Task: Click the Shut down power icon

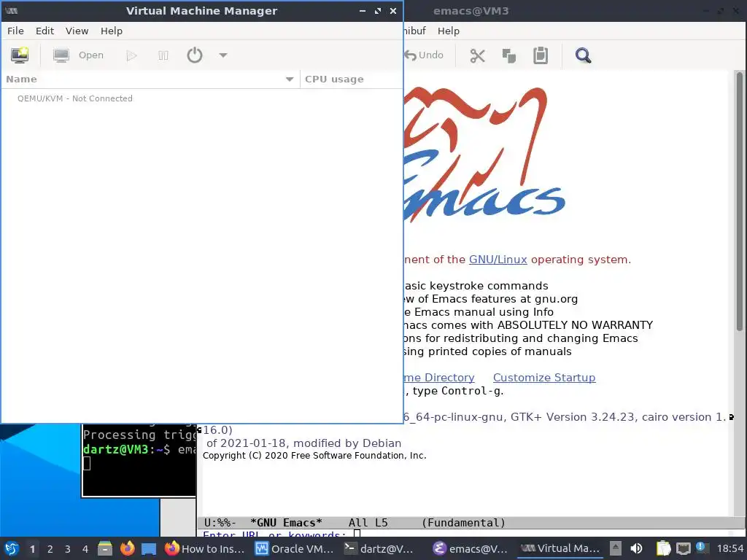Action: click(194, 55)
